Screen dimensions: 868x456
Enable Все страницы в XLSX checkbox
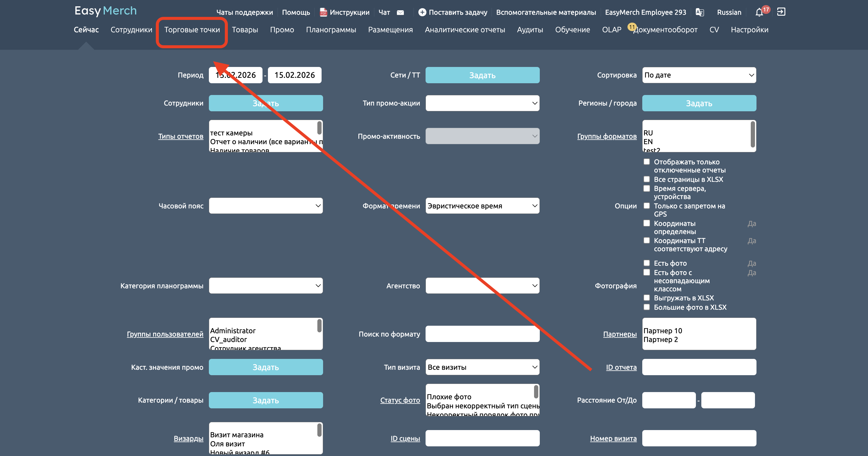646,179
